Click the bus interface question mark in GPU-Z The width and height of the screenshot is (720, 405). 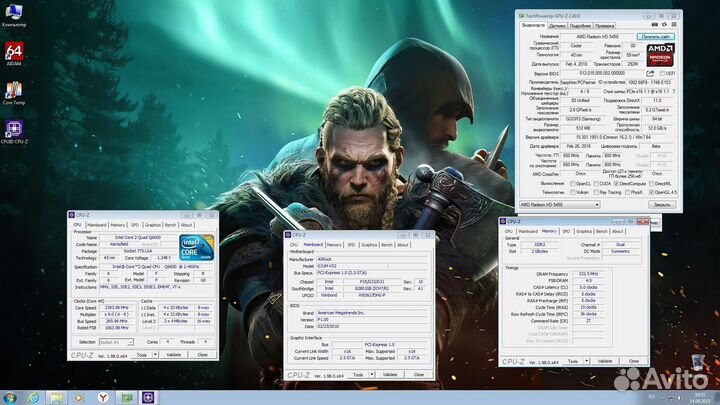point(674,91)
